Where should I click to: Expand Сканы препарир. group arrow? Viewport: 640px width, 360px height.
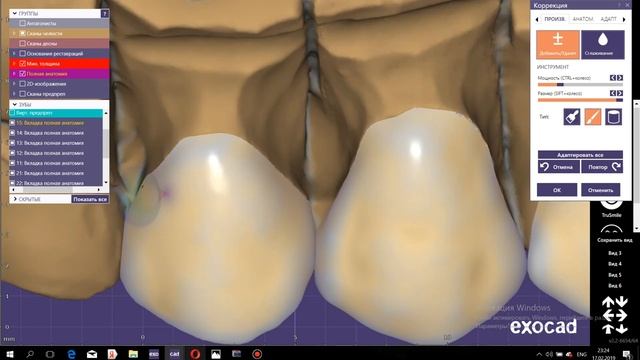click(x=14, y=94)
